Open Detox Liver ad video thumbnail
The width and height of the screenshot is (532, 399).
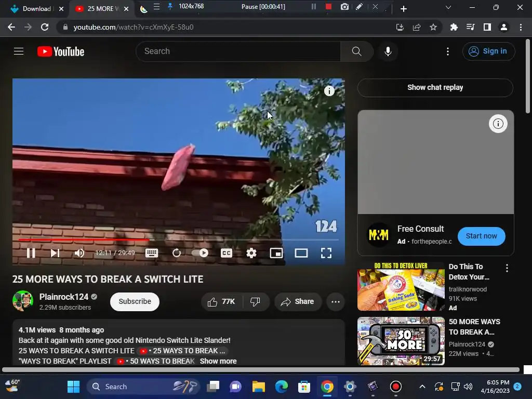coord(401,286)
